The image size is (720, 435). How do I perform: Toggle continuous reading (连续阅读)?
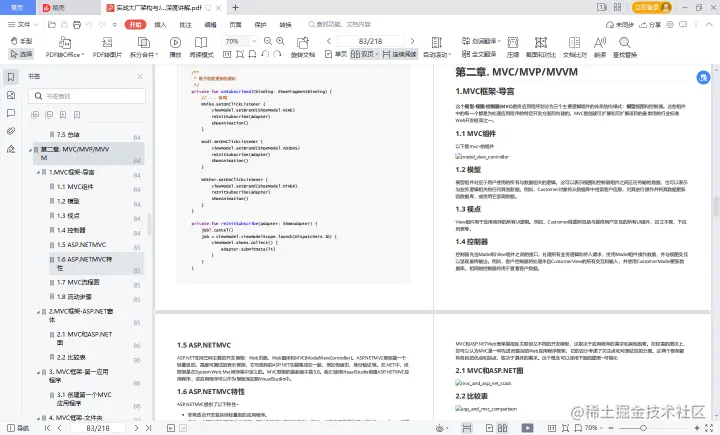tap(399, 54)
